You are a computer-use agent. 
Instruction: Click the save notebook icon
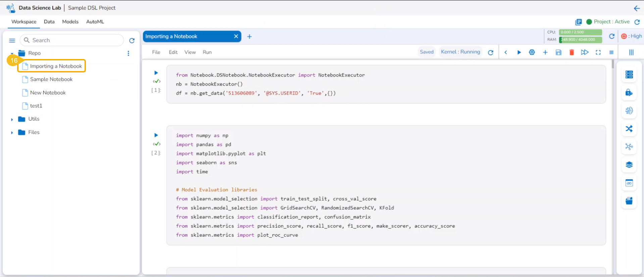558,52
